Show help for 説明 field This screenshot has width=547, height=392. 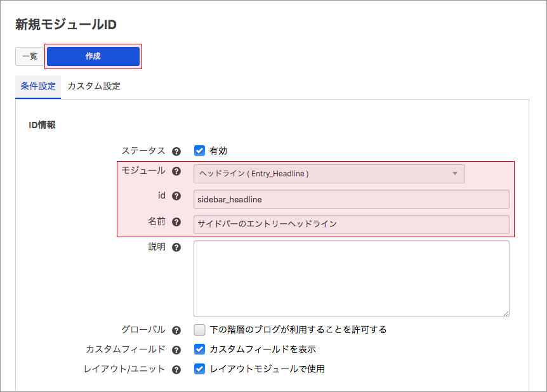176,247
